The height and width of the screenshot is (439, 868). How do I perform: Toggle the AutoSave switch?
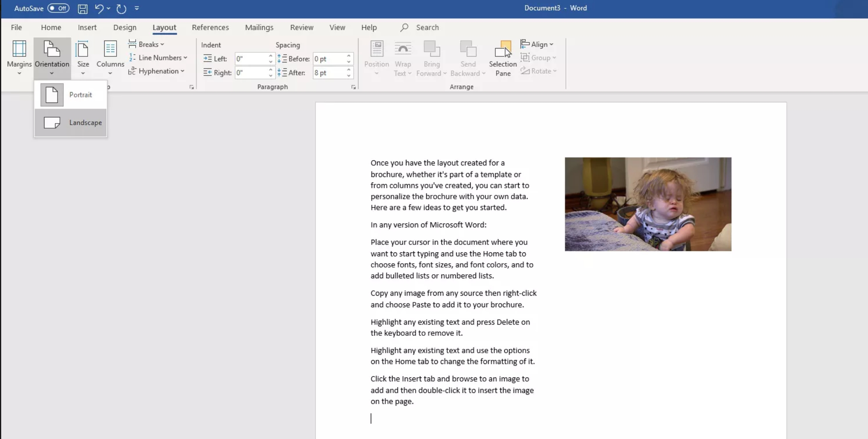(x=58, y=8)
